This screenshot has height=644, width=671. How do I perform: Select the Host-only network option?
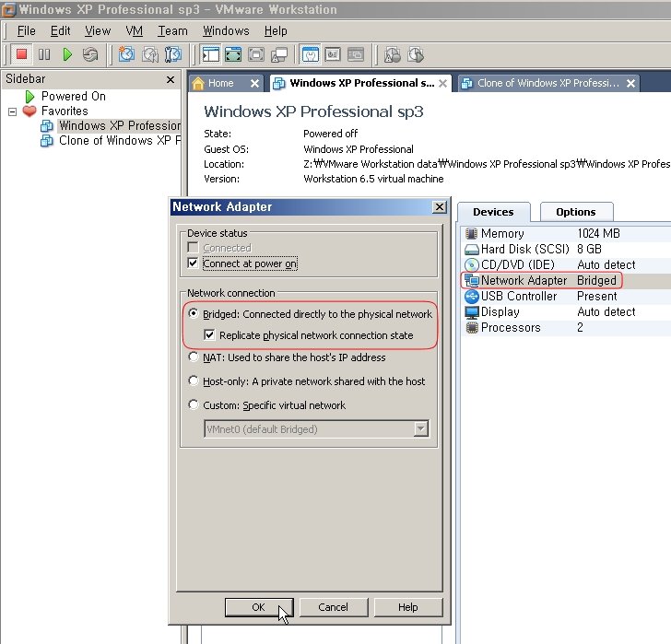point(194,381)
